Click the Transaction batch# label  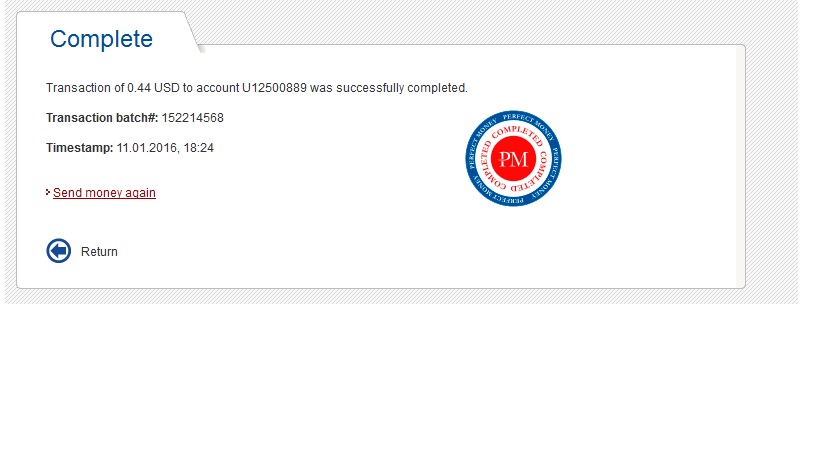[102, 118]
